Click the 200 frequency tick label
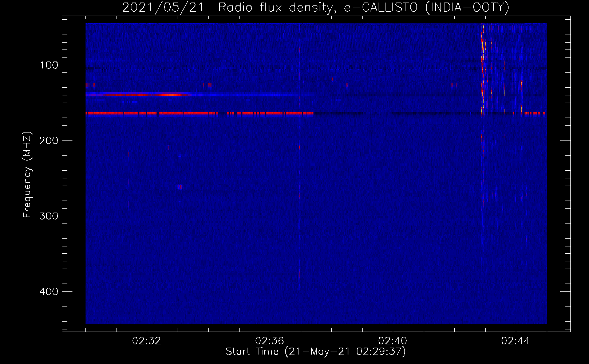This screenshot has height=364, width=589. (49, 141)
